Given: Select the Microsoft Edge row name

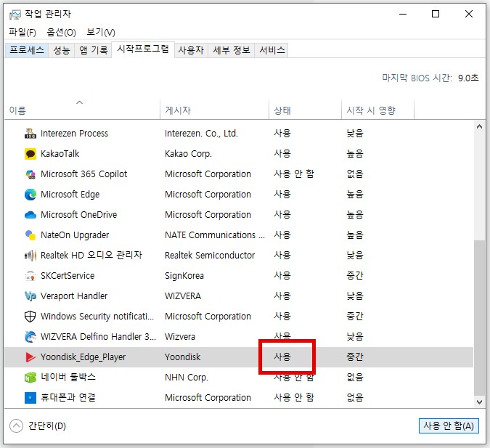Looking at the screenshot, I should point(70,195).
